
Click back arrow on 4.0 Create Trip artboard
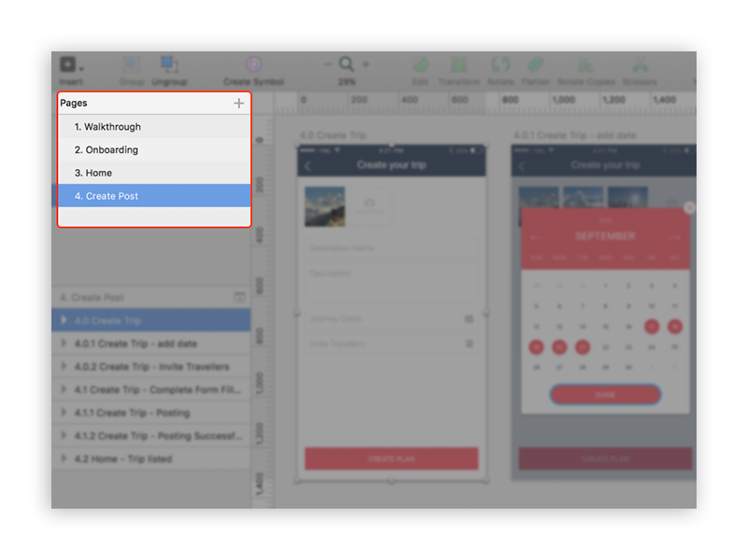(x=308, y=166)
